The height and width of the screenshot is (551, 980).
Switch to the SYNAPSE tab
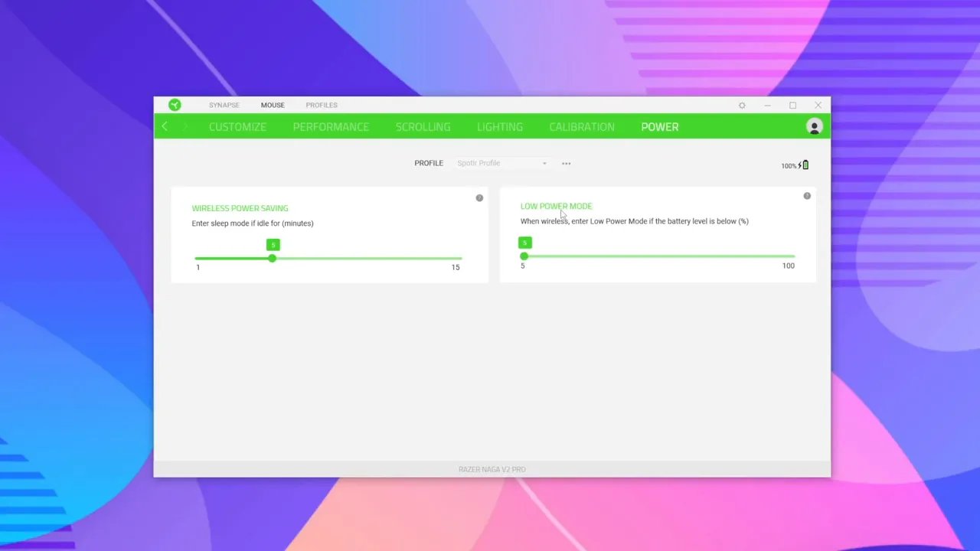(224, 105)
